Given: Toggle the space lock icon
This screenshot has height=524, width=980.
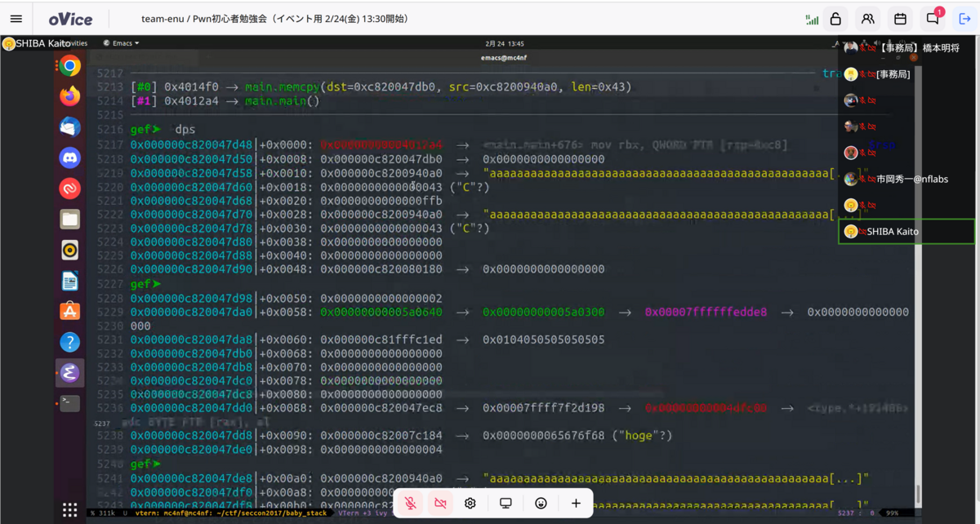Looking at the screenshot, I should point(835,18).
